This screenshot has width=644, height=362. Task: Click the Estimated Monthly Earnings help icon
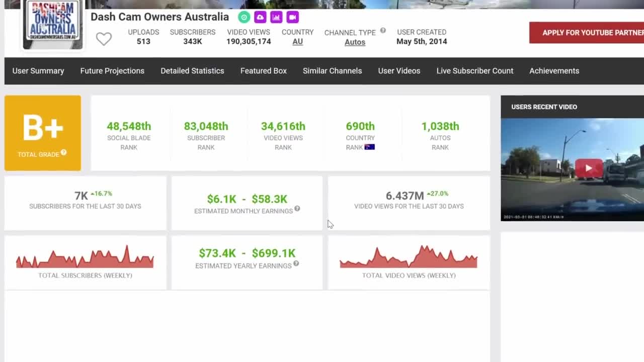tap(297, 209)
